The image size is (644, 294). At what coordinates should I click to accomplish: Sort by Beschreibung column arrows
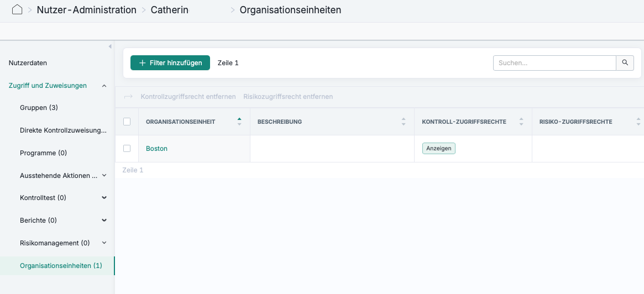pos(404,122)
